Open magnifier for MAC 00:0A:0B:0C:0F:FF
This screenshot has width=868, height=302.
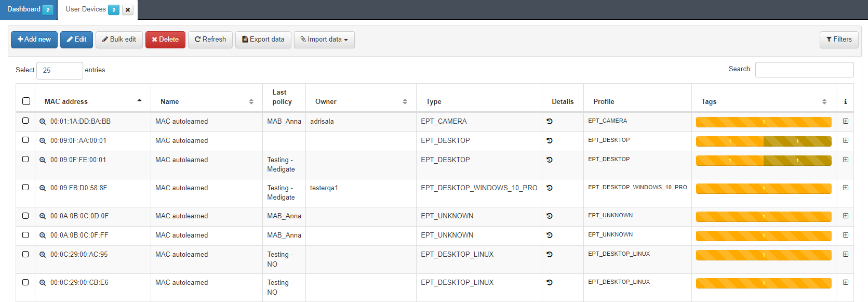(x=43, y=235)
